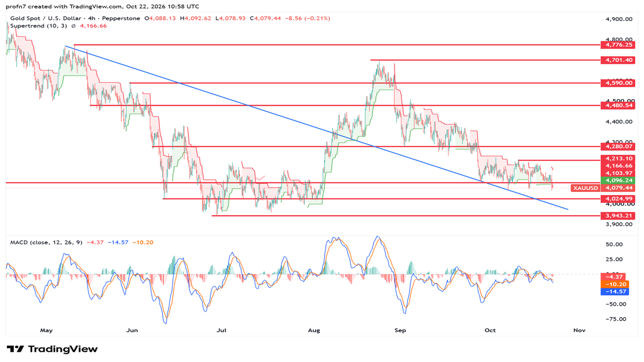Viewport: 644px width, 362px height.
Task: Select the MACD (close, 12, 26, 9) label
Action: 46,242
